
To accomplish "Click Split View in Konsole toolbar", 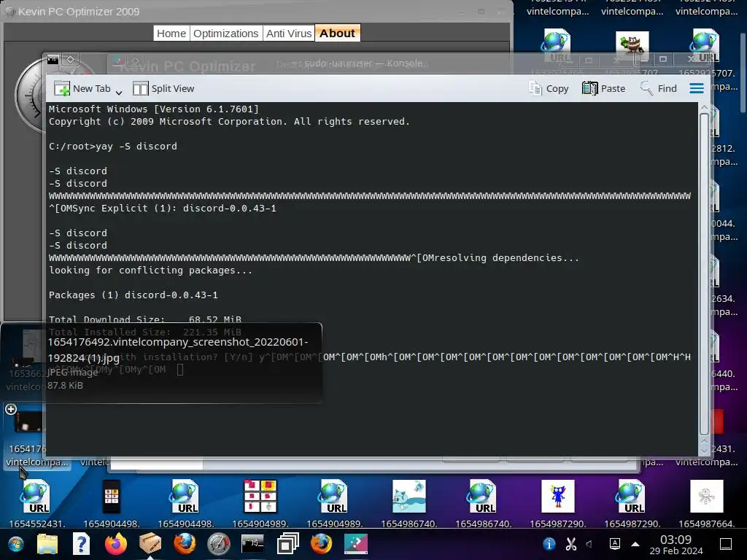I will click(163, 88).
